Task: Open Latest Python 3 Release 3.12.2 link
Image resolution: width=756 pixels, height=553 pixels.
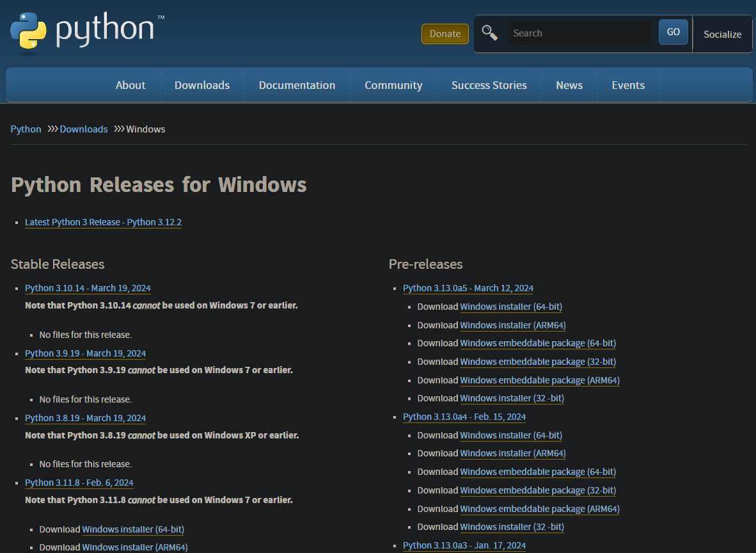Action: pyautogui.click(x=103, y=222)
